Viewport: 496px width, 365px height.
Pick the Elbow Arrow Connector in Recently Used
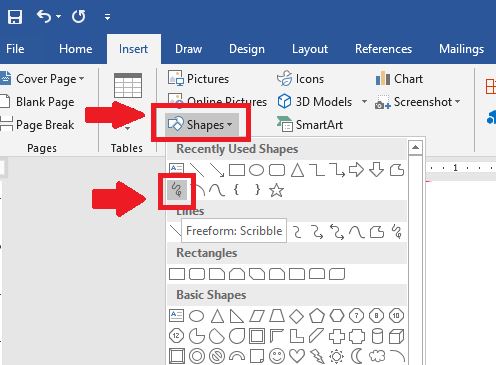337,170
